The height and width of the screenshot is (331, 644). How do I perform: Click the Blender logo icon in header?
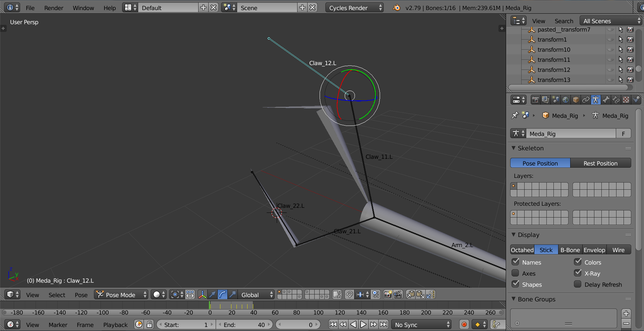click(396, 8)
